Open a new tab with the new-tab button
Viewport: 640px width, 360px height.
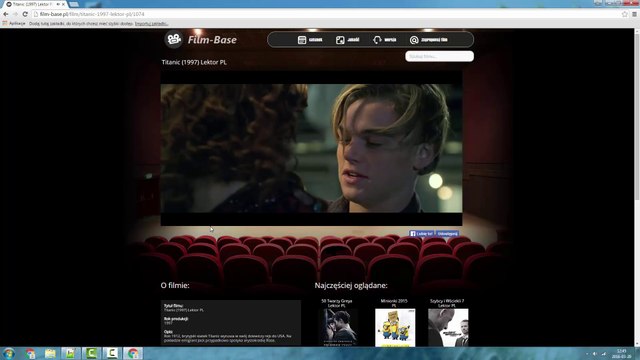pyautogui.click(x=74, y=4)
